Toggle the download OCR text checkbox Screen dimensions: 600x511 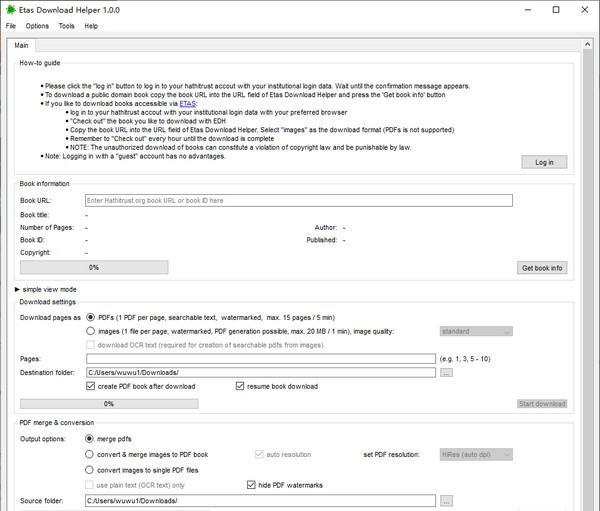(x=90, y=345)
